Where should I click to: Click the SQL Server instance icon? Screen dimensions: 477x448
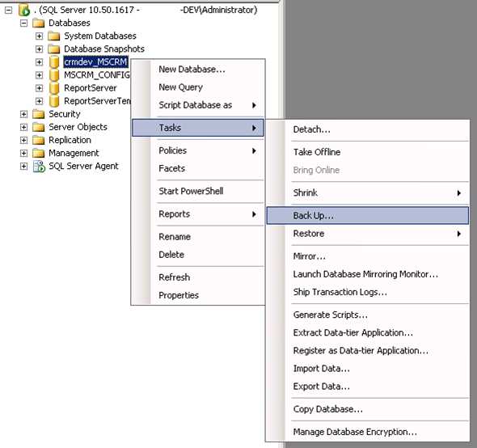pos(23,10)
